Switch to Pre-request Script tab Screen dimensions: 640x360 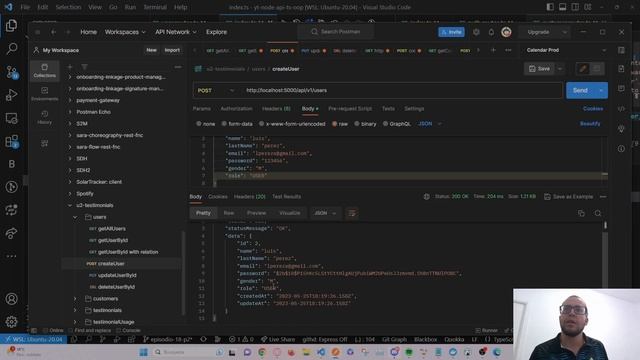[350, 109]
